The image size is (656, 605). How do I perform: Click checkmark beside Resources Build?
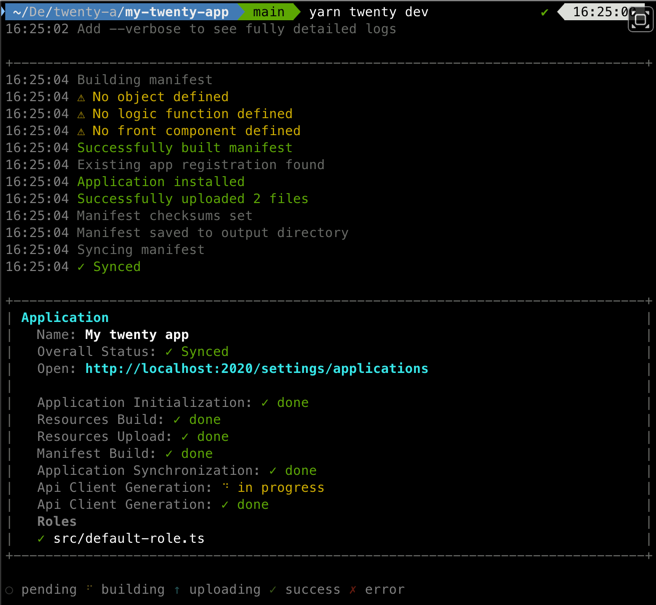[x=177, y=420]
